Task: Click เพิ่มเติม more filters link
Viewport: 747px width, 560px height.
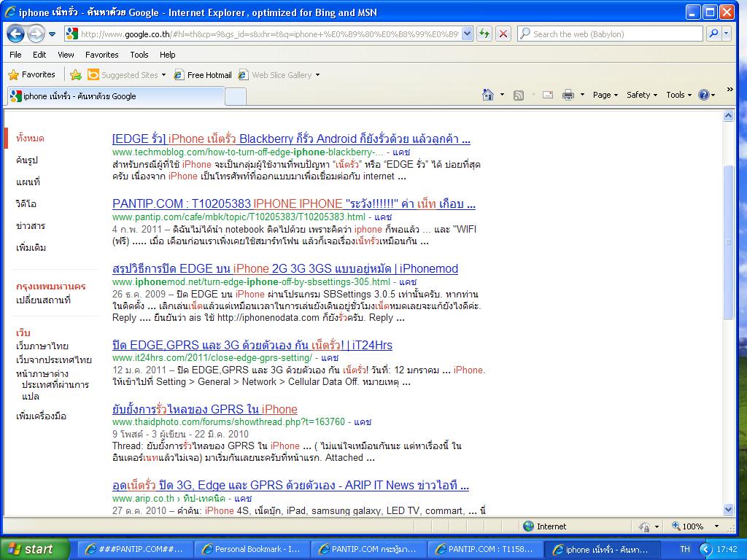Action: tap(31, 248)
